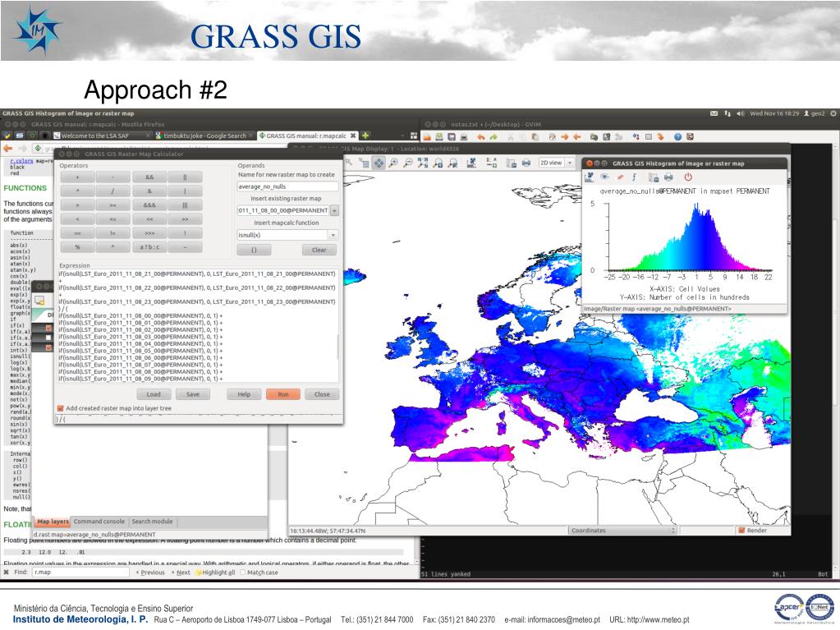Switch to 'timbuktu joke - Google Search' tab
840x630 pixels.
204,136
